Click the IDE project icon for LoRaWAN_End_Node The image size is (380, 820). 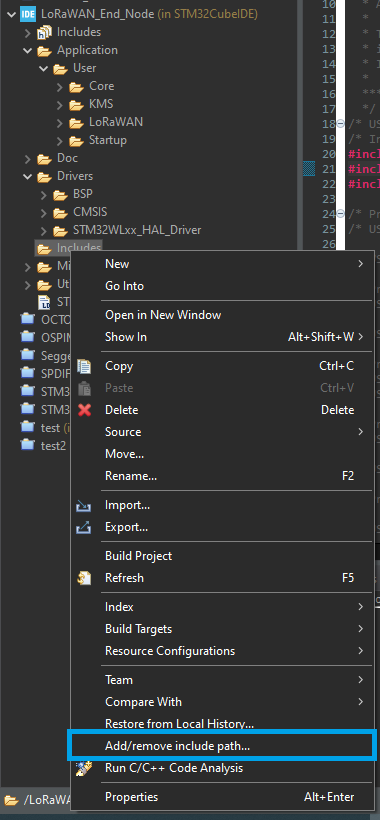(27, 15)
